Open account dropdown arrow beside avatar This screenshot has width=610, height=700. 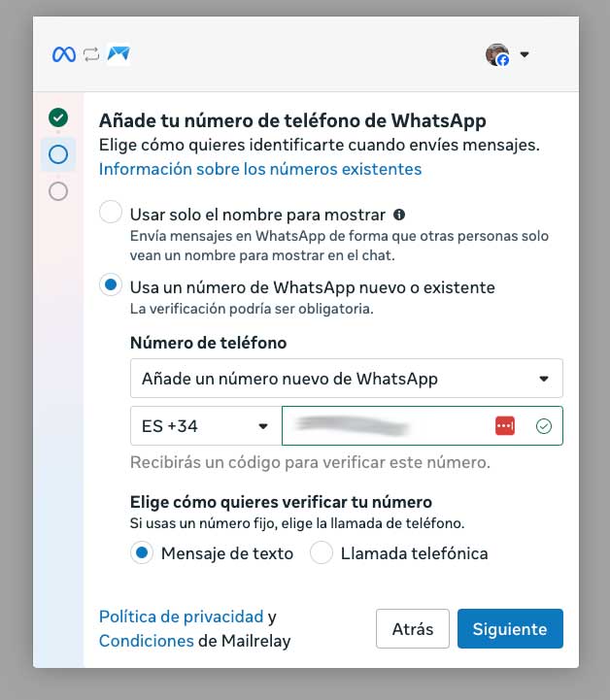pyautogui.click(x=525, y=54)
